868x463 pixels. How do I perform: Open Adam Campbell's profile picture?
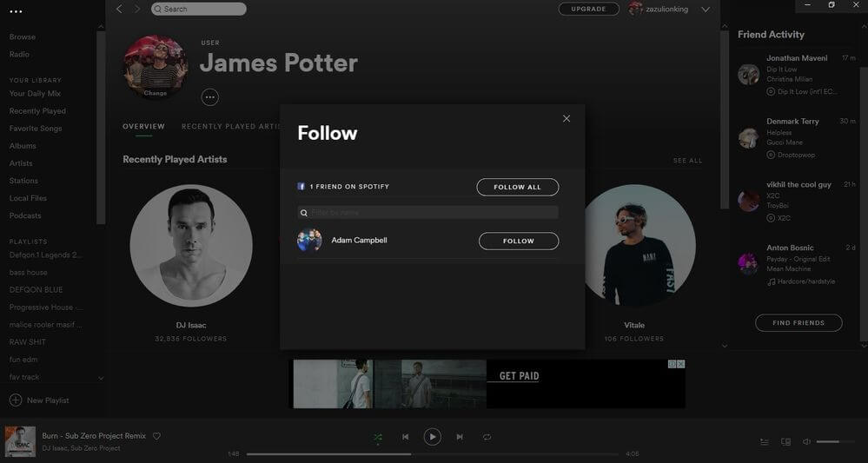(309, 240)
